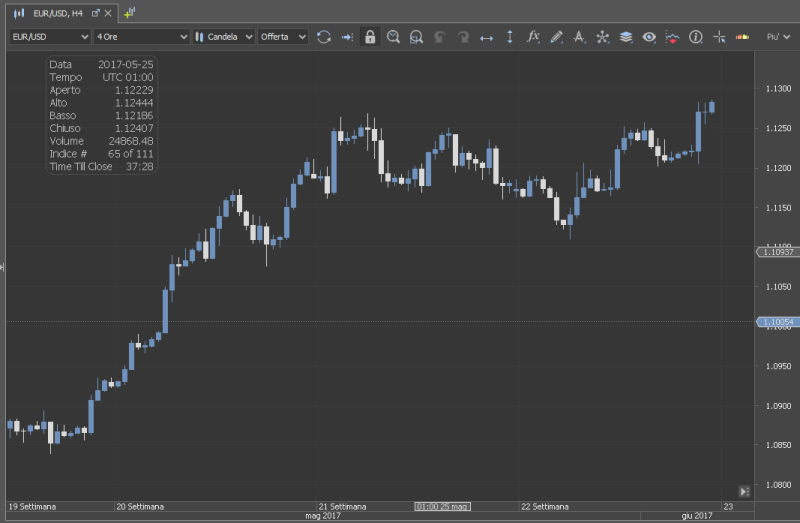Select the EUR/USD, H4 chart tab

click(x=56, y=13)
